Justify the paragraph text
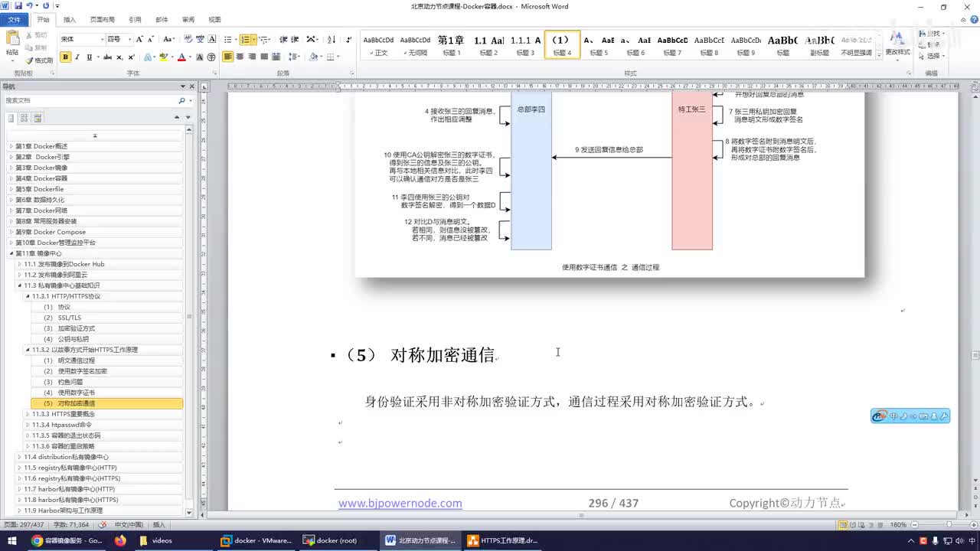The height and width of the screenshot is (551, 980). 264,57
